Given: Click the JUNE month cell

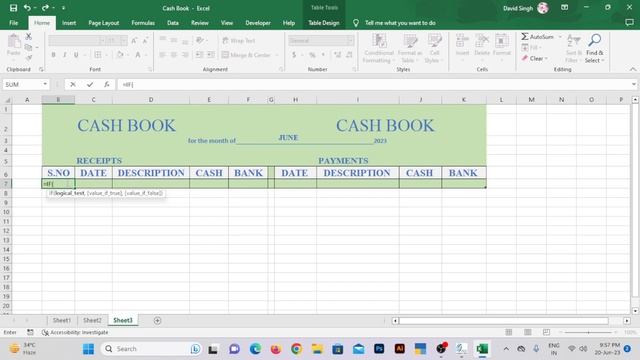Looking at the screenshot, I should [288, 138].
